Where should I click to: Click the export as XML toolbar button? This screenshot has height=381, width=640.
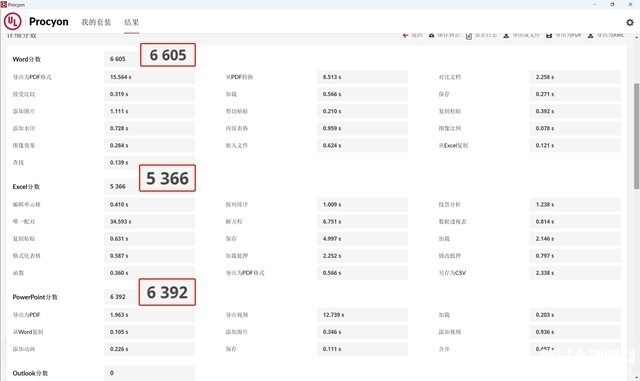click(x=606, y=36)
